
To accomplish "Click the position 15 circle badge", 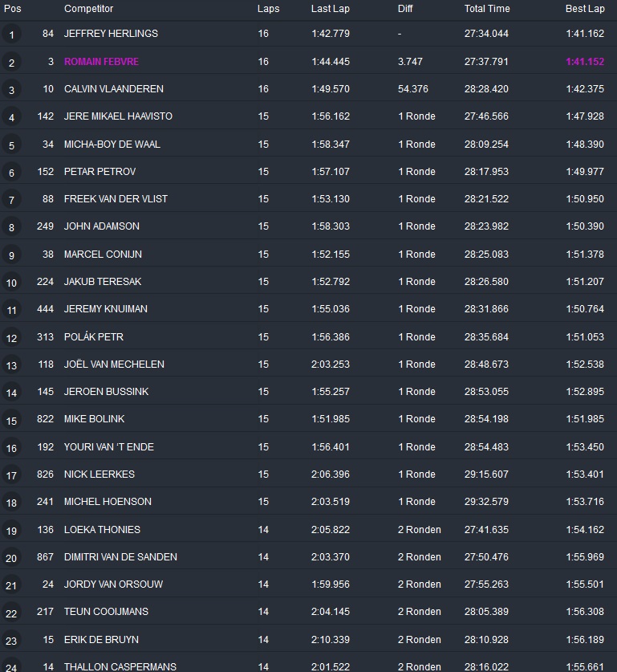I will [x=11, y=420].
